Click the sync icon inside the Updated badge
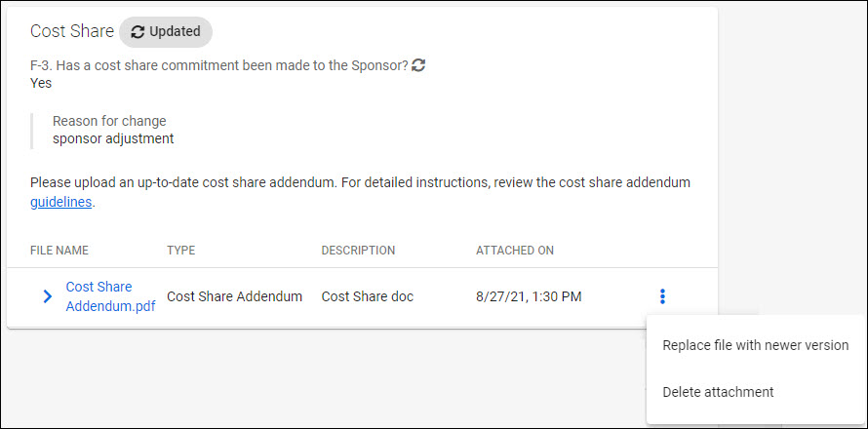The height and width of the screenshot is (429, 868). click(138, 32)
